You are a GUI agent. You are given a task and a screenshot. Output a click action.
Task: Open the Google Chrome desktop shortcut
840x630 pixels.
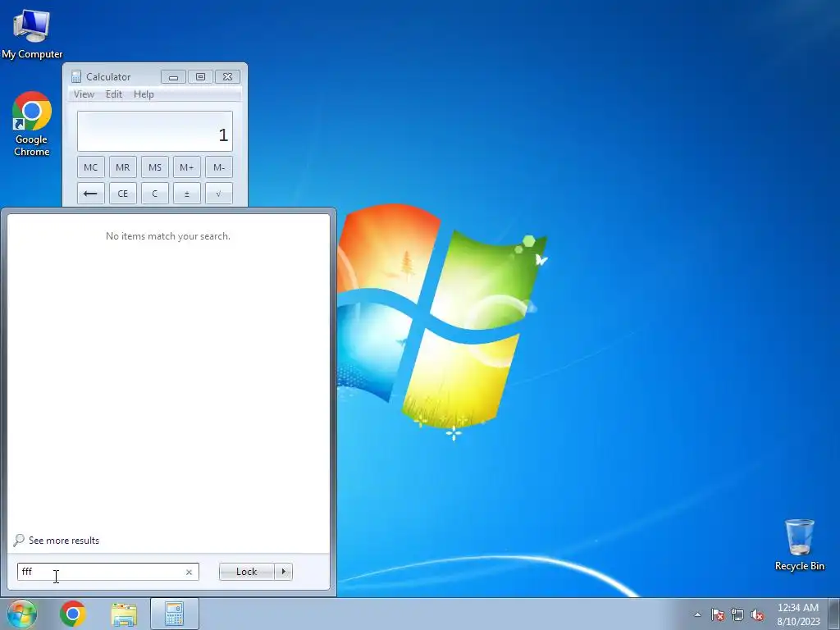click(x=32, y=124)
